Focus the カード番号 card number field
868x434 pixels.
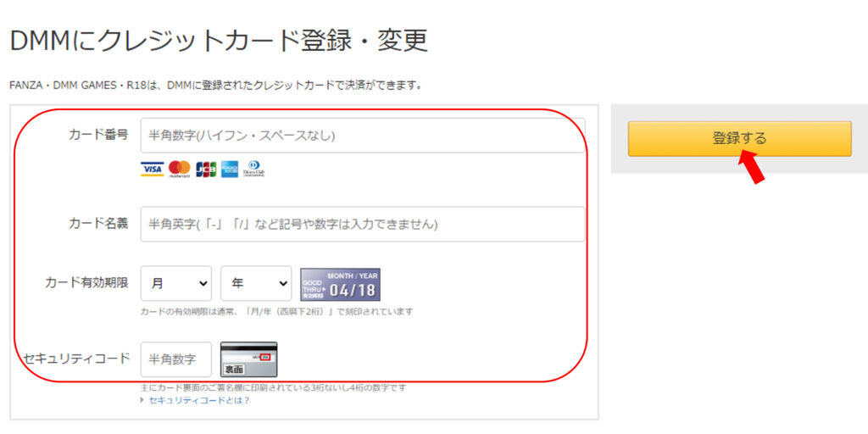click(362, 135)
